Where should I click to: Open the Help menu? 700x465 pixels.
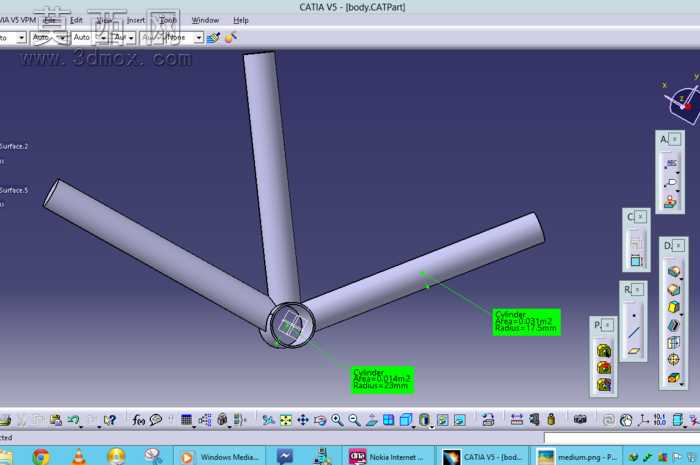coord(241,20)
